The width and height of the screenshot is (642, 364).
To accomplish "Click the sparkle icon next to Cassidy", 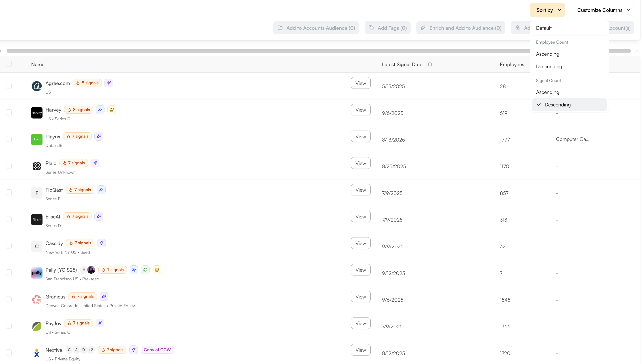I will [x=101, y=243].
